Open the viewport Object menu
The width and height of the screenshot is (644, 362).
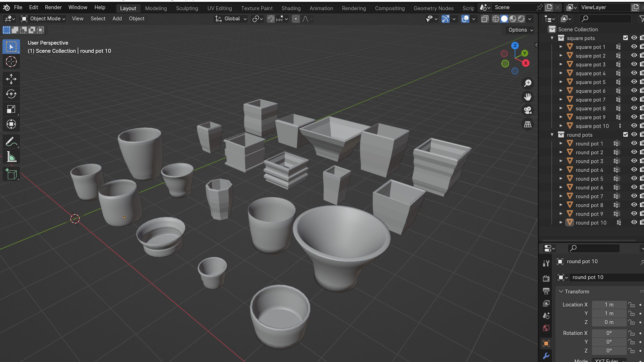(137, 19)
